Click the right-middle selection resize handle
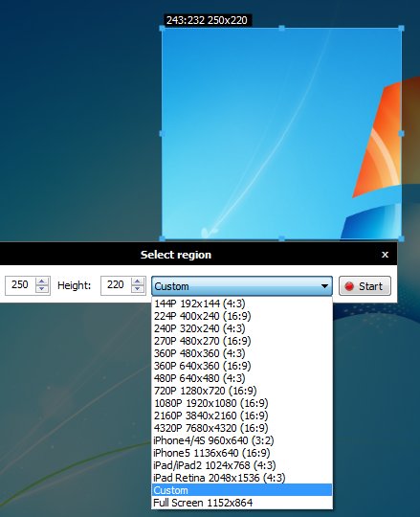 click(401, 133)
